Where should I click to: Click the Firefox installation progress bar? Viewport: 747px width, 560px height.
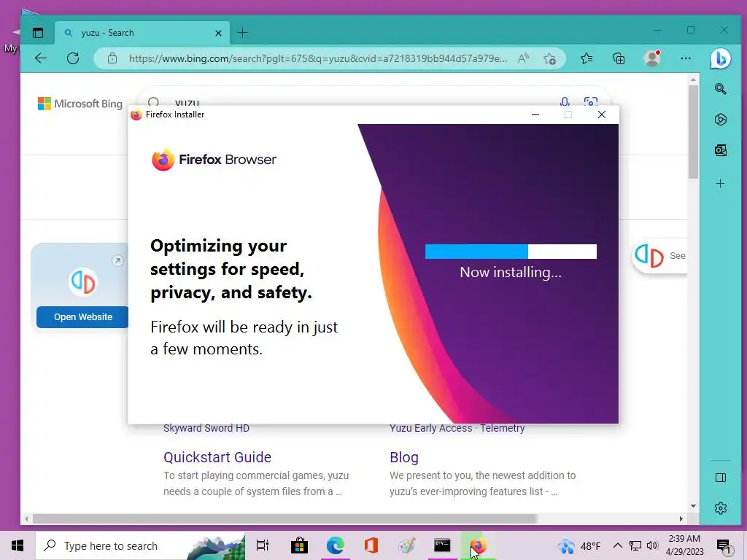click(x=511, y=252)
